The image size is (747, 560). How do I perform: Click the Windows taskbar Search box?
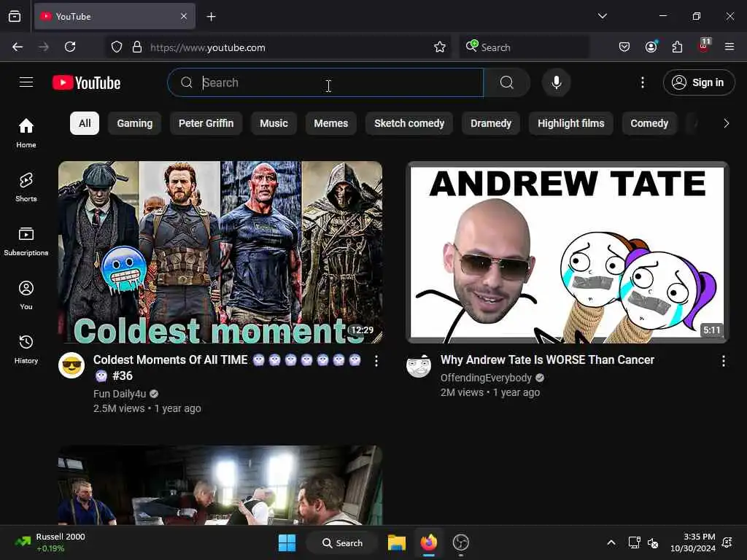[342, 542]
